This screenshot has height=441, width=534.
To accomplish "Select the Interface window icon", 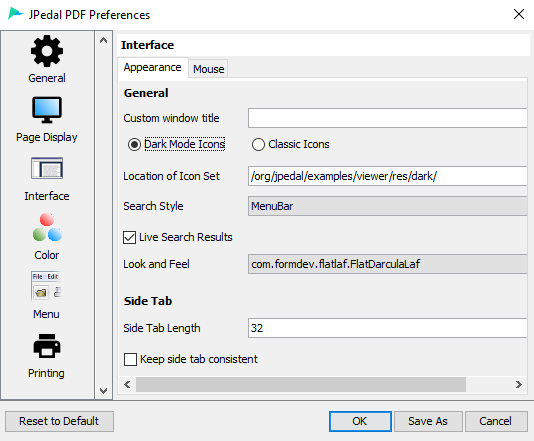I will [47, 168].
